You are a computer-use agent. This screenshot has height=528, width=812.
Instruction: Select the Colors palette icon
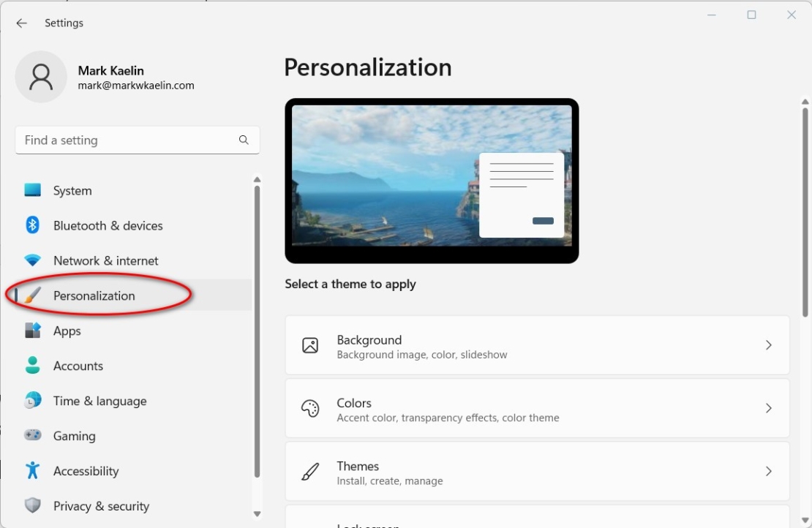click(310, 408)
